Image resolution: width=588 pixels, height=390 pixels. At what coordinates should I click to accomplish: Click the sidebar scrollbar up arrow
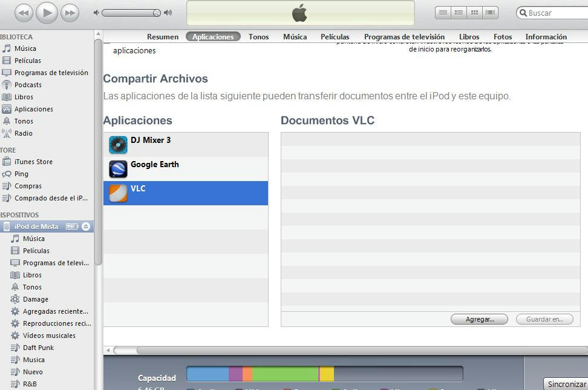tap(98, 34)
